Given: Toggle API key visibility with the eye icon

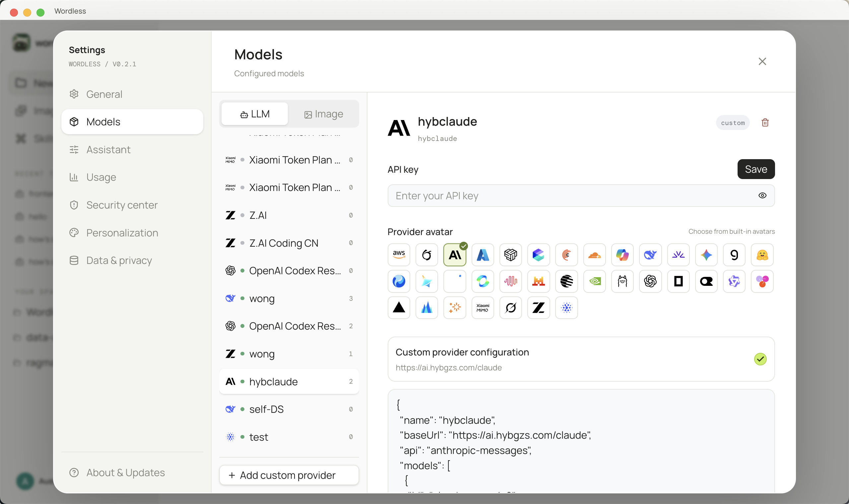Looking at the screenshot, I should tap(762, 196).
